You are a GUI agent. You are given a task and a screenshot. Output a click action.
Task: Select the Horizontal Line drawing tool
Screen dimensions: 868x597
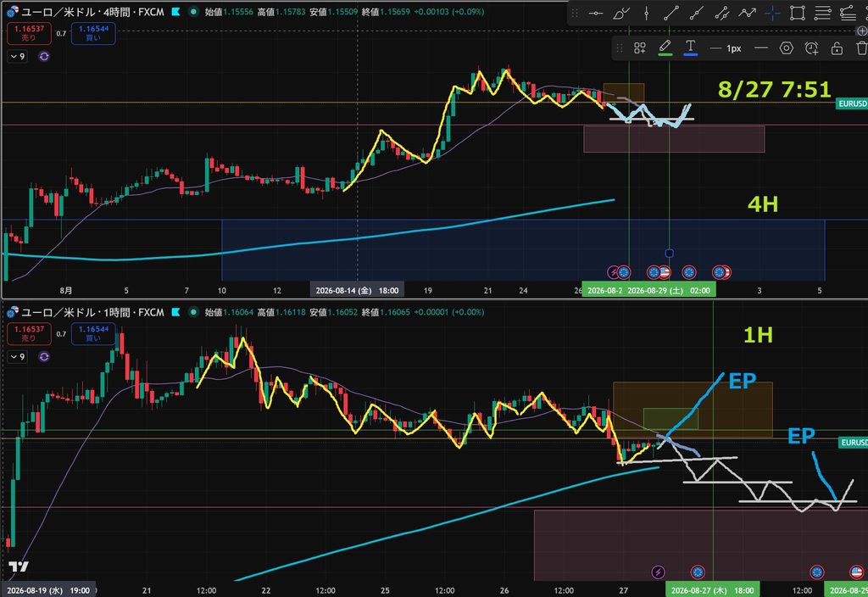coord(596,14)
